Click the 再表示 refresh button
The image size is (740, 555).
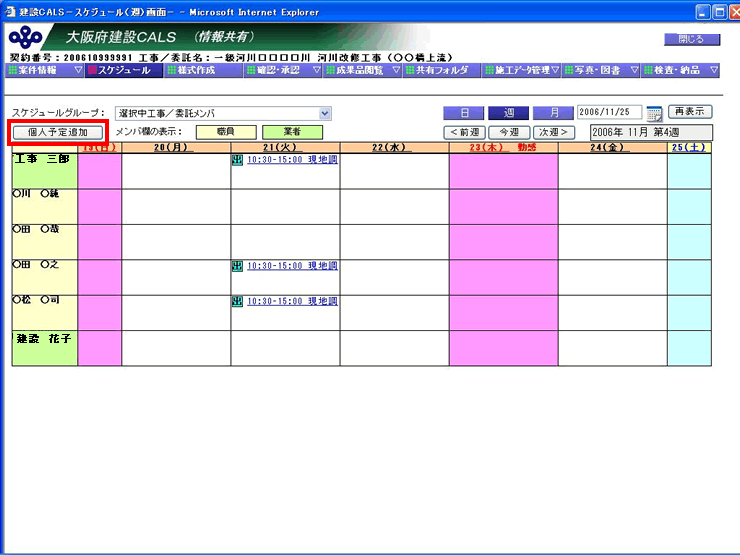click(690, 112)
